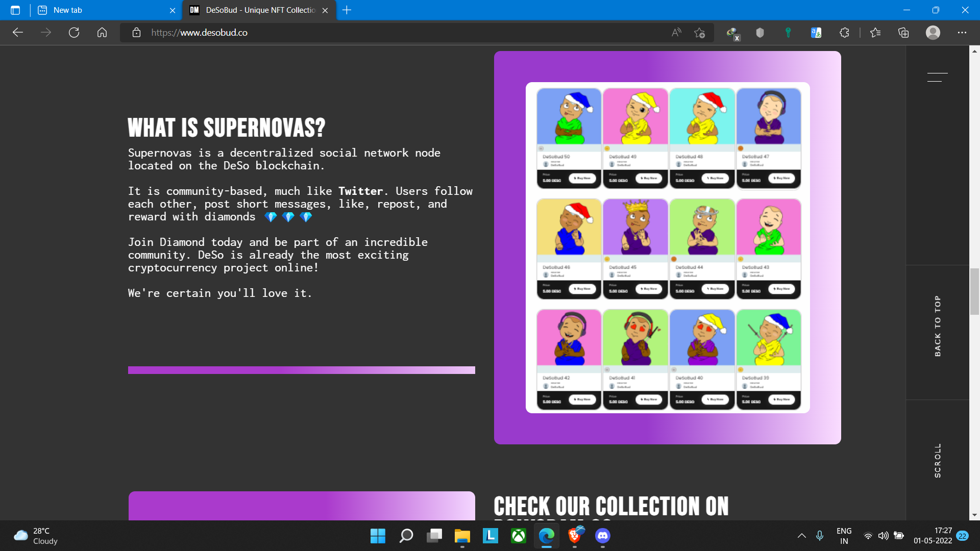Open the browser Extensions puzzle icon
This screenshot has width=980, height=551.
coord(844,33)
